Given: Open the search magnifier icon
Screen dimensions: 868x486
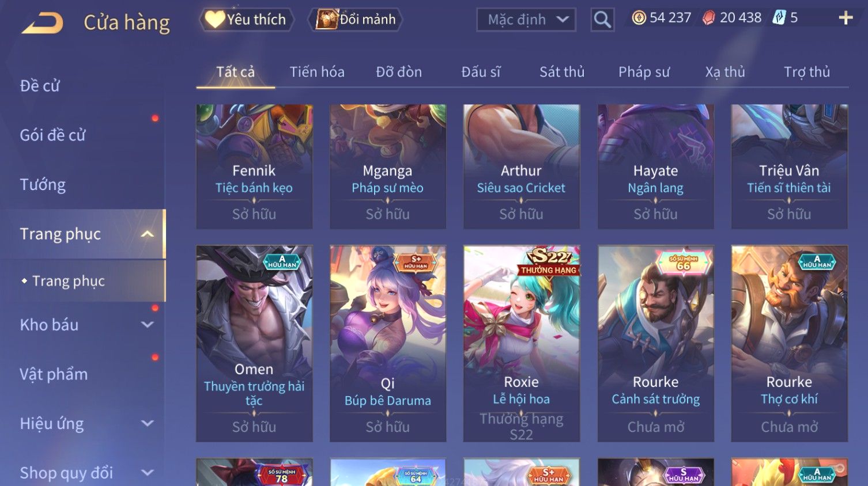Looking at the screenshot, I should 602,20.
